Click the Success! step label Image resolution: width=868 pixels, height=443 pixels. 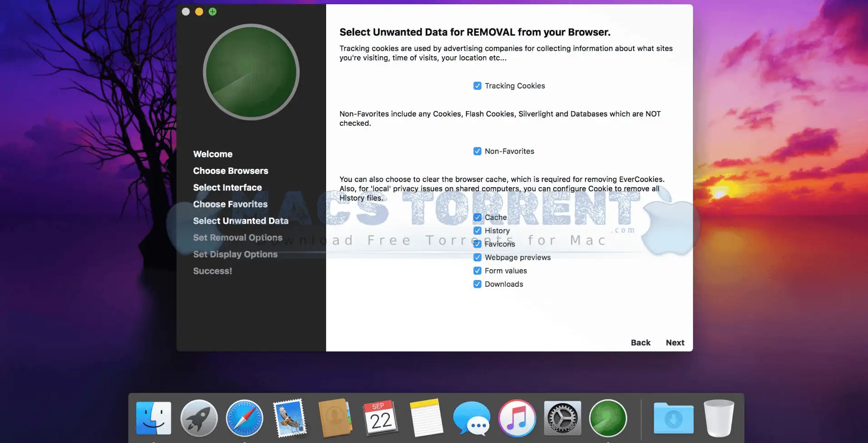tap(213, 271)
